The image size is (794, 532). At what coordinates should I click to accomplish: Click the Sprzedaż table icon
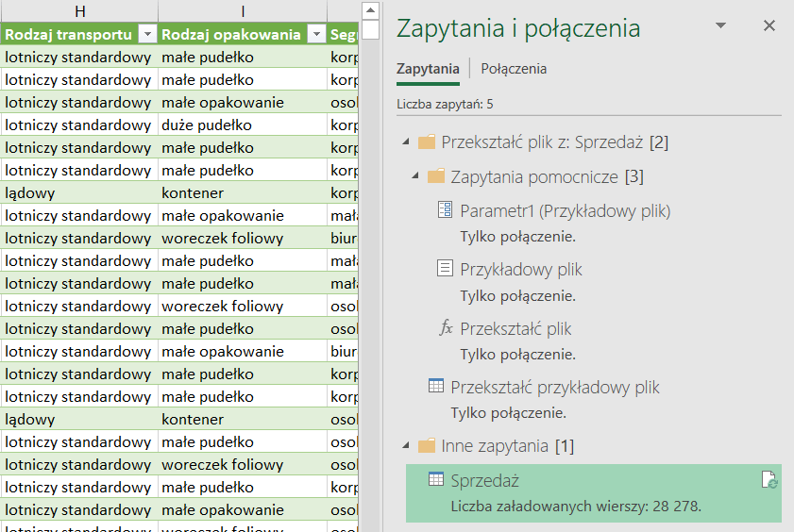coord(436,480)
